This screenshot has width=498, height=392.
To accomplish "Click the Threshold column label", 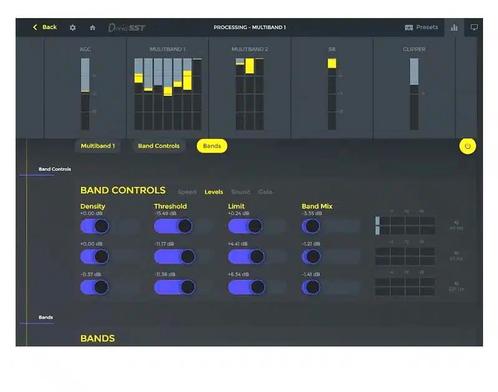I will 170,206.
